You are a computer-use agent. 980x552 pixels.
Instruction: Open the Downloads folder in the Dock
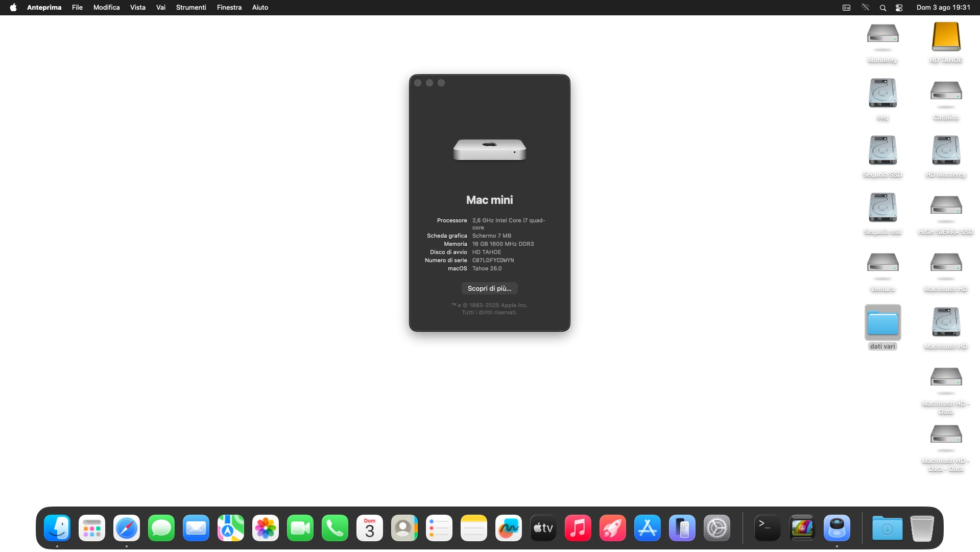pos(888,528)
